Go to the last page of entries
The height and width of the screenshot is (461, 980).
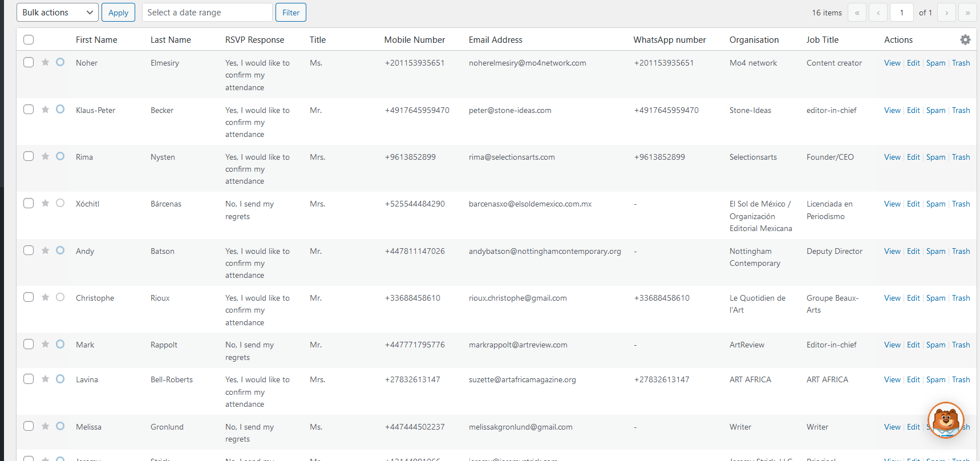point(967,13)
